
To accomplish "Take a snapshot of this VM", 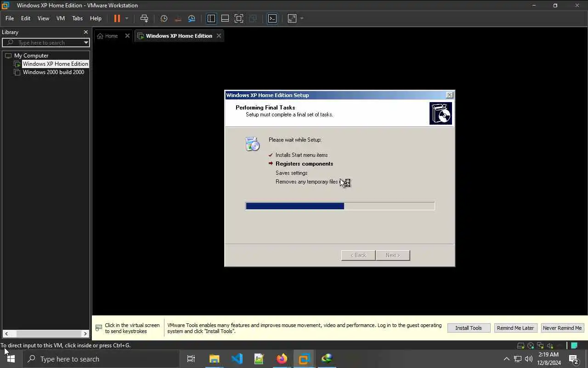I will tap(164, 18).
